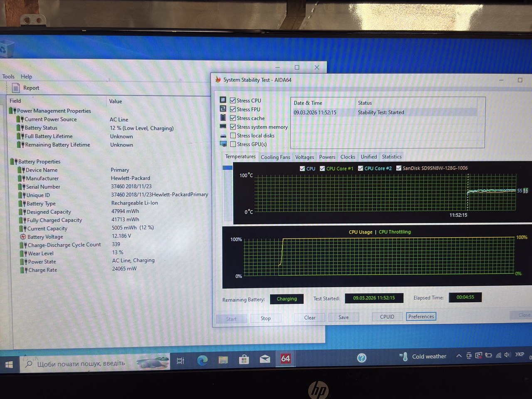Open the Mail app from the taskbar
Screen dimensions: 532x399
tap(265, 359)
